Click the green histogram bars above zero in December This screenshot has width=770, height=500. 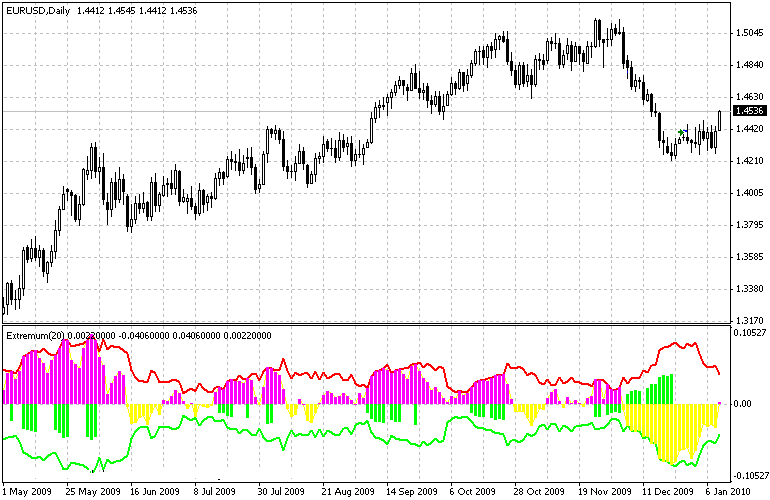click(648, 389)
